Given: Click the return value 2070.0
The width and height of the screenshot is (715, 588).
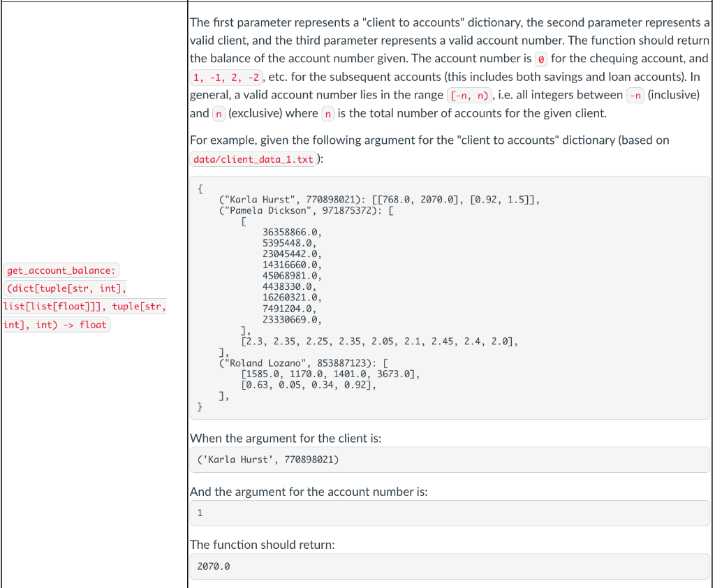Looking at the screenshot, I should (x=214, y=566).
